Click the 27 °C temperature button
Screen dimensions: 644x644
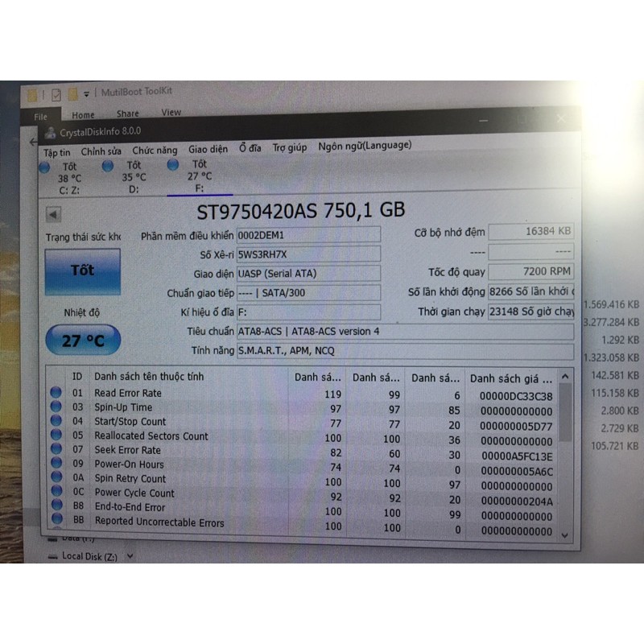click(x=83, y=340)
